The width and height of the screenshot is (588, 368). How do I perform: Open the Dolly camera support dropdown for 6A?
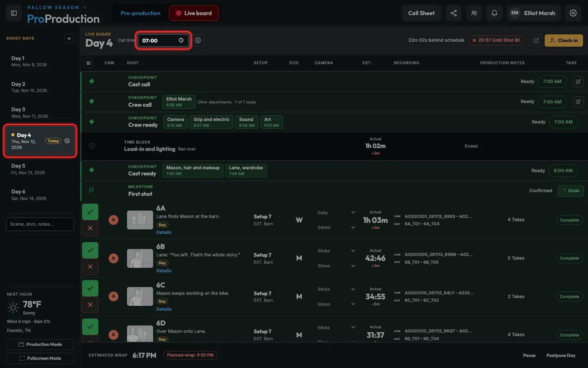336,213
